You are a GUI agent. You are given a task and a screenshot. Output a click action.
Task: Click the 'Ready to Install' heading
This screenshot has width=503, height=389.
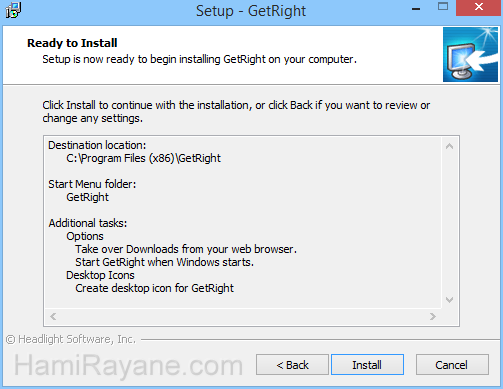(72, 43)
